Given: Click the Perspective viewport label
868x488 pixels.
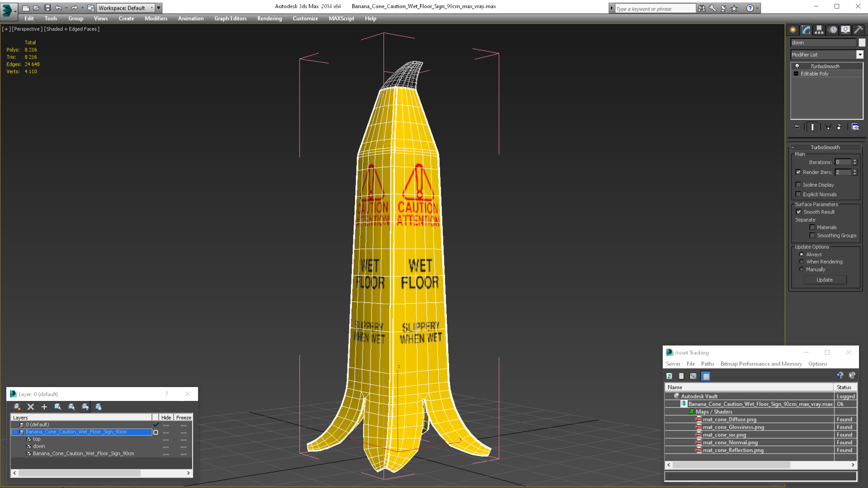Looking at the screenshot, I should tap(27, 29).
